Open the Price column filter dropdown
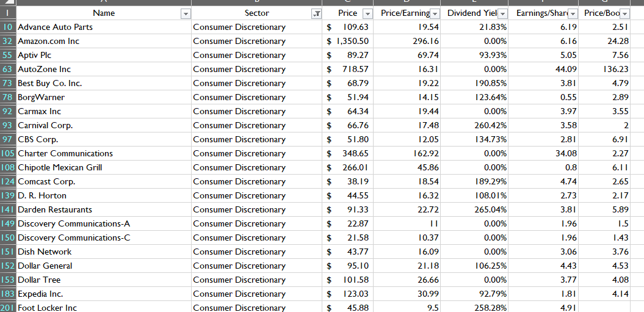The image size is (644, 312). [x=367, y=13]
